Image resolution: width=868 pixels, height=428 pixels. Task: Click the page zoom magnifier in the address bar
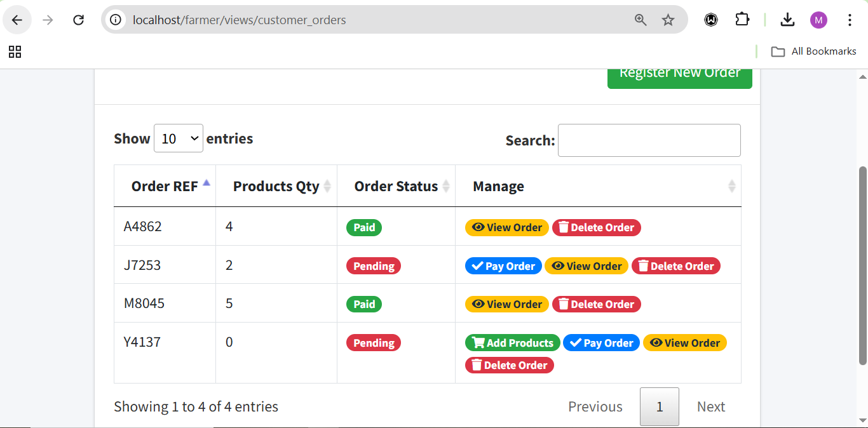point(641,20)
